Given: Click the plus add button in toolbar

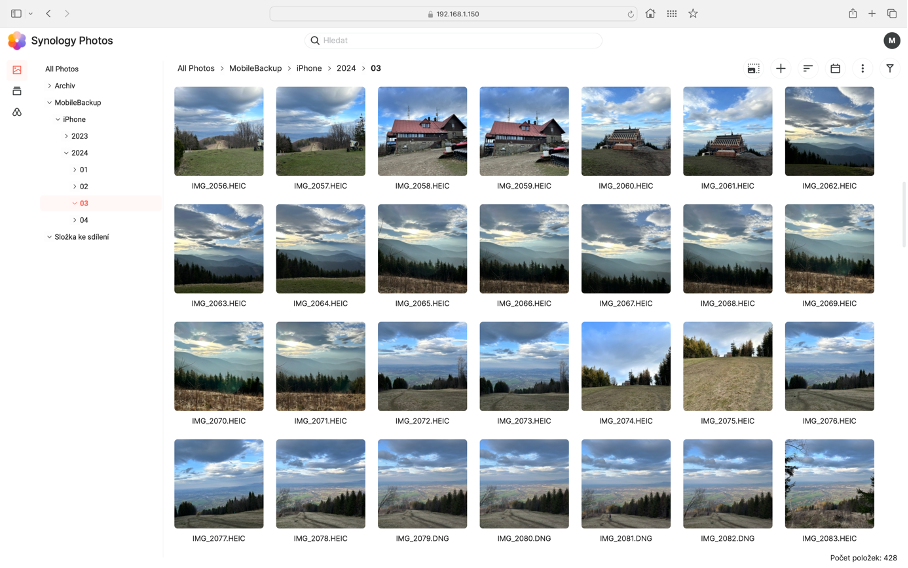Looking at the screenshot, I should (x=781, y=68).
